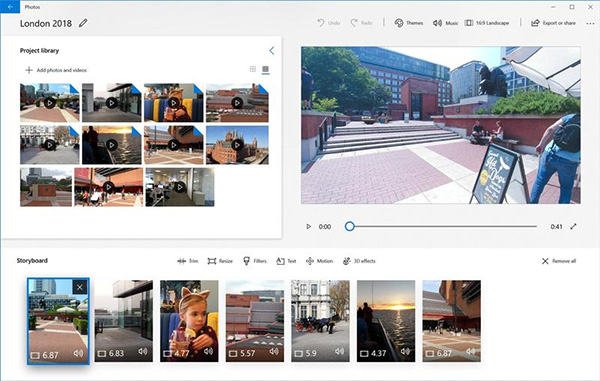Toggle audio on the 6.83 storyboard clip
The width and height of the screenshot is (600, 381).
tap(143, 351)
